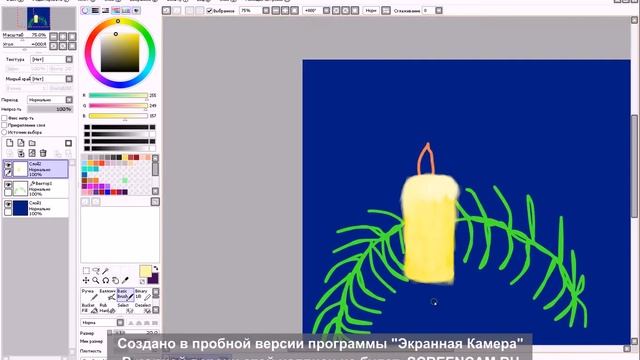Choose the Bucket Fill tool
This screenshot has height=360, width=640.
90,308
